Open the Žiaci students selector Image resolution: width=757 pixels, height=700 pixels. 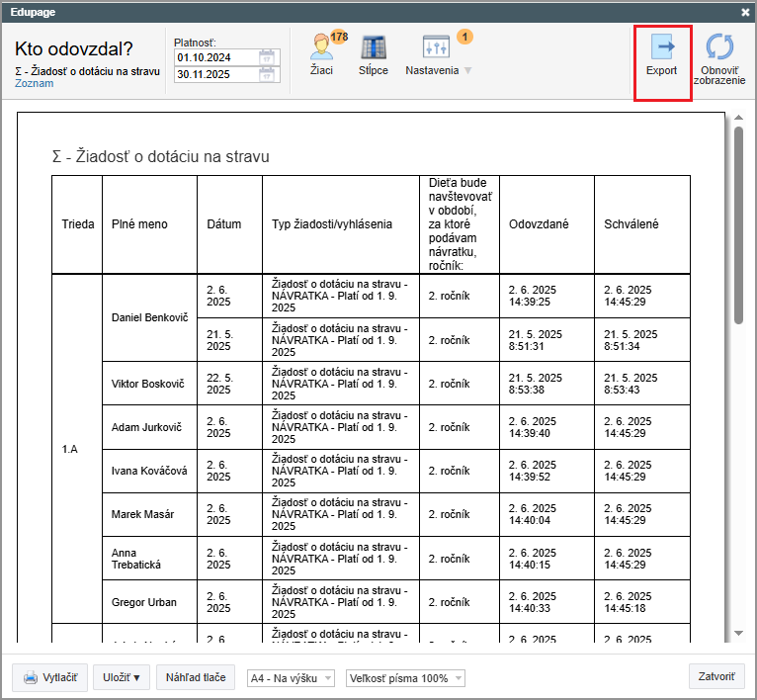[x=322, y=53]
